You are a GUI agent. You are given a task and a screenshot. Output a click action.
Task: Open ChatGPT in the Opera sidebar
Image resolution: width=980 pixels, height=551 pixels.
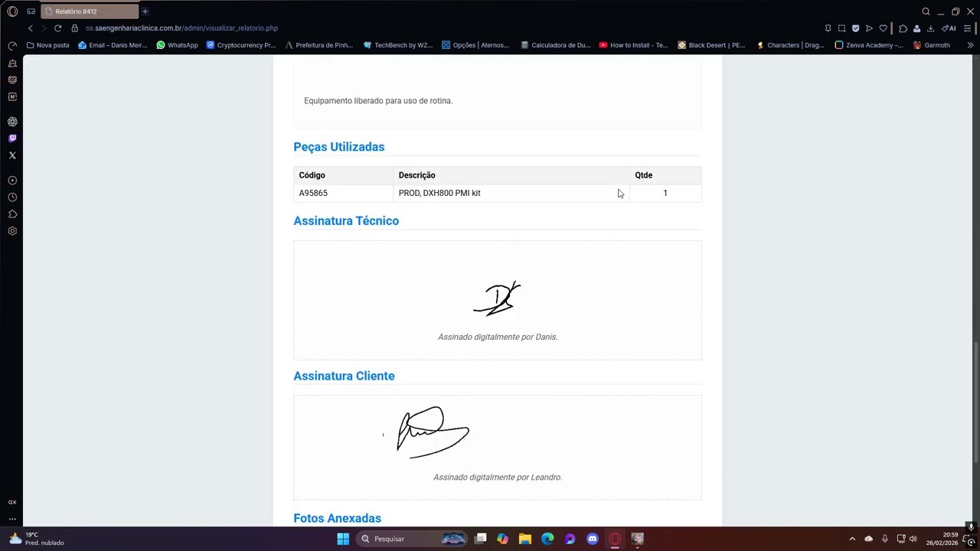coord(12,122)
